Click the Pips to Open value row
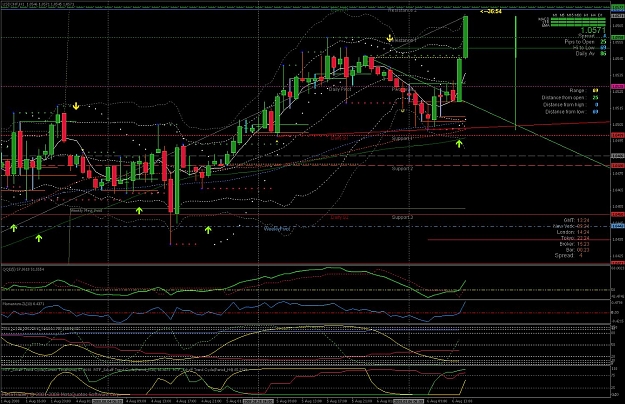This screenshot has height=404, width=625. point(585,41)
